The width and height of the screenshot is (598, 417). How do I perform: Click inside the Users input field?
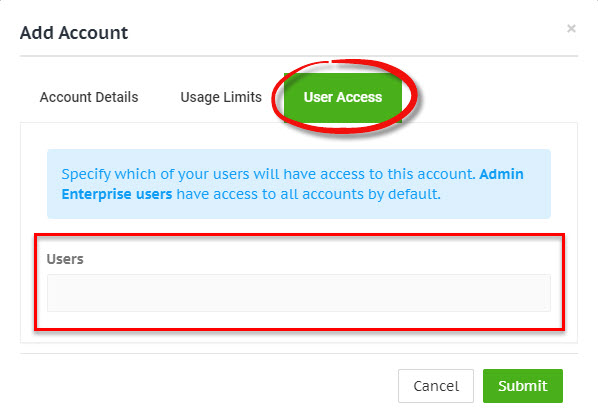point(299,293)
